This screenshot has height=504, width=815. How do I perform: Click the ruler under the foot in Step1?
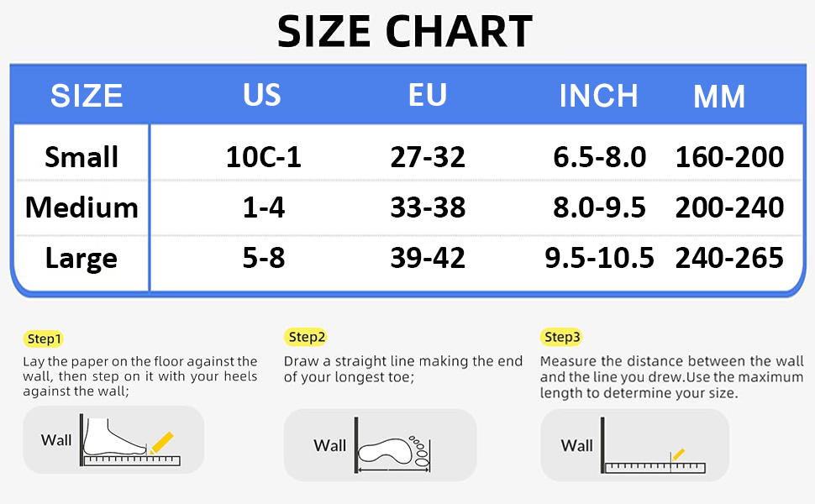click(133, 459)
